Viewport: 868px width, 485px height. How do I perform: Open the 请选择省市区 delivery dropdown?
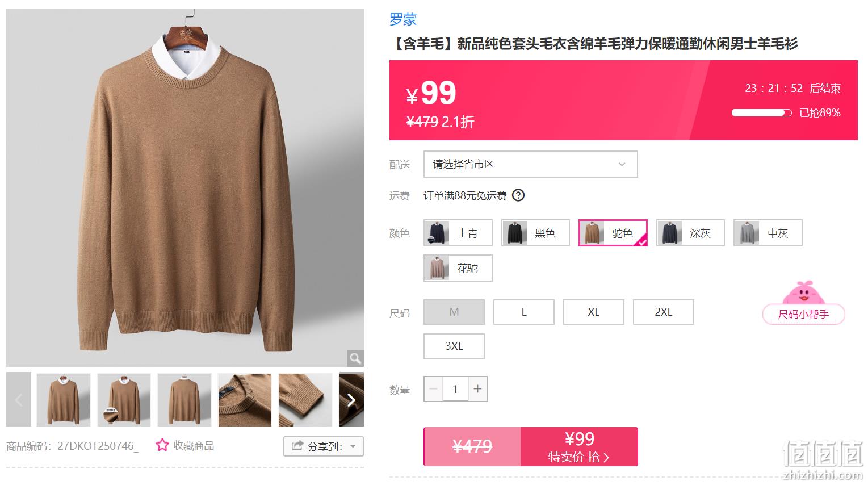tap(531, 164)
